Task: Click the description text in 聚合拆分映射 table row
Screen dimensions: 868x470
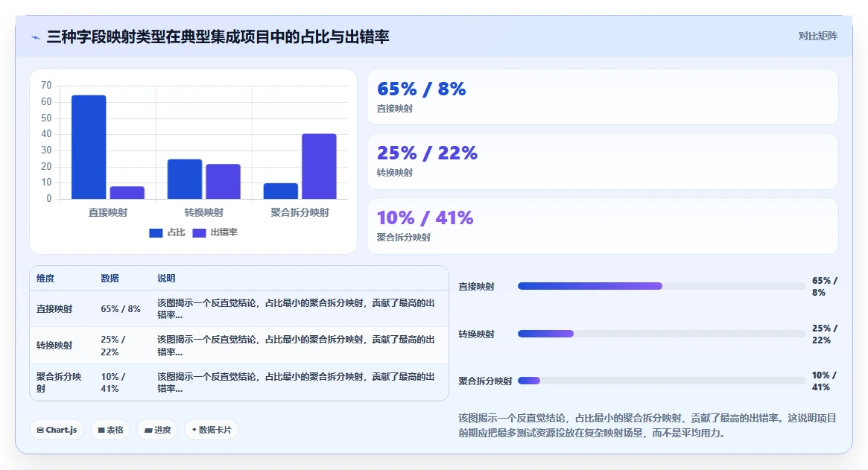Action: tap(296, 383)
